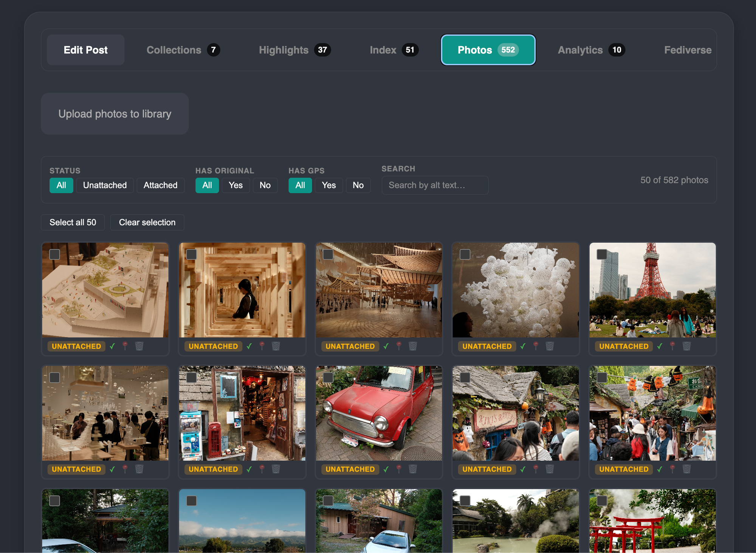756x553 pixels.
Task: Click green checkmark under wooden pavilion photo
Action: coord(386,346)
